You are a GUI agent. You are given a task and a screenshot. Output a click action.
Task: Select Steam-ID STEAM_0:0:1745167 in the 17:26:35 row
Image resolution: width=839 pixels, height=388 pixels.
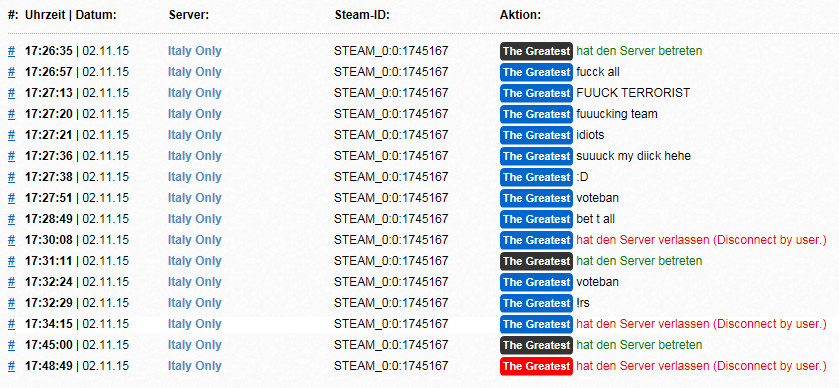pyautogui.click(x=391, y=51)
